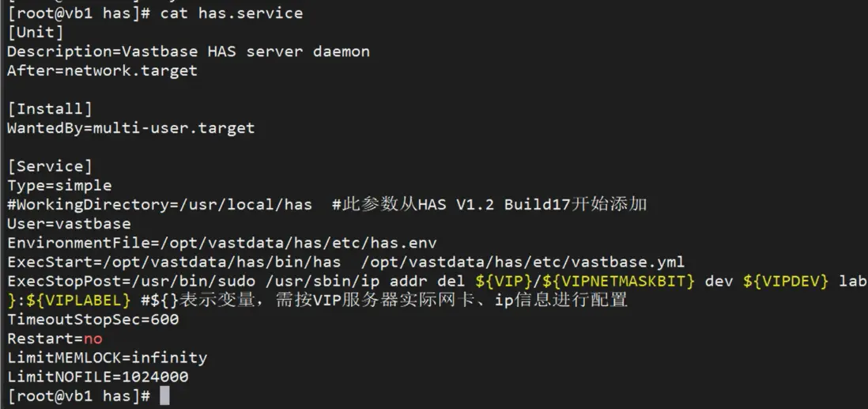Click the WantedBy=multi-user.target line

coord(130,127)
